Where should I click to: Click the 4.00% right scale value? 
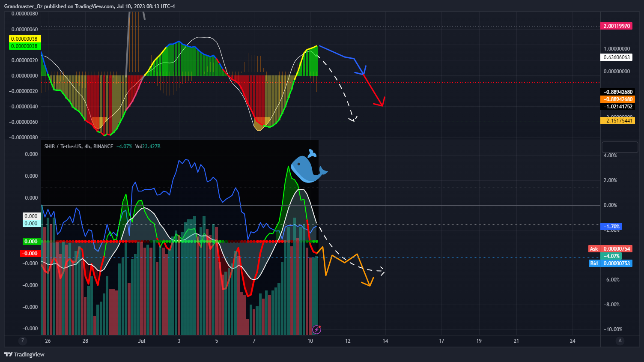[610, 156]
